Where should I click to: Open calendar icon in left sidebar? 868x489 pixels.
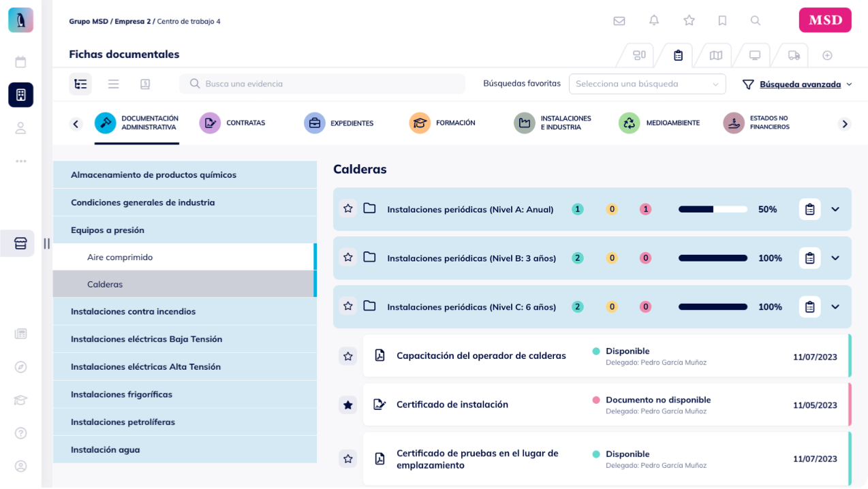20,62
